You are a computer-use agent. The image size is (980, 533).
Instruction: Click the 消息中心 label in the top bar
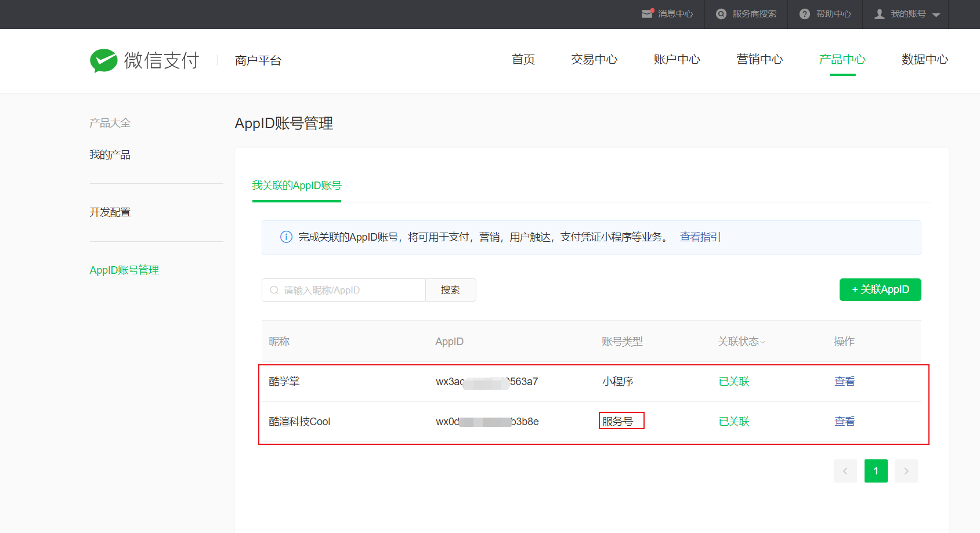pyautogui.click(x=675, y=14)
